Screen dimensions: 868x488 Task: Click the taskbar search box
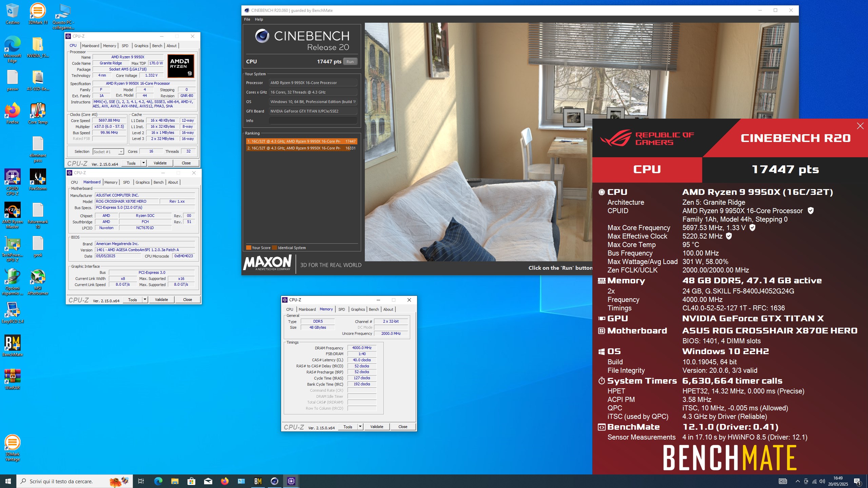pos(75,481)
